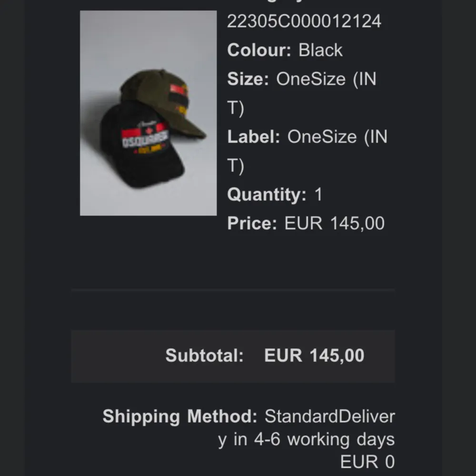Viewport: 476px width, 476px height.
Task: Click the Shipping Method heading
Action: pos(180,416)
